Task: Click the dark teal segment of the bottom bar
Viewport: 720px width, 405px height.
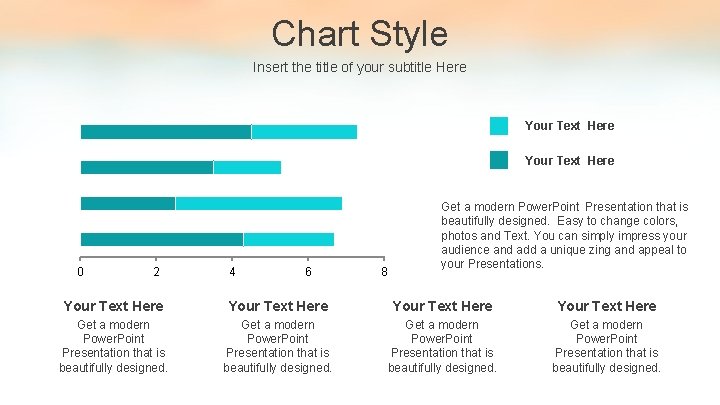Action: [162, 240]
